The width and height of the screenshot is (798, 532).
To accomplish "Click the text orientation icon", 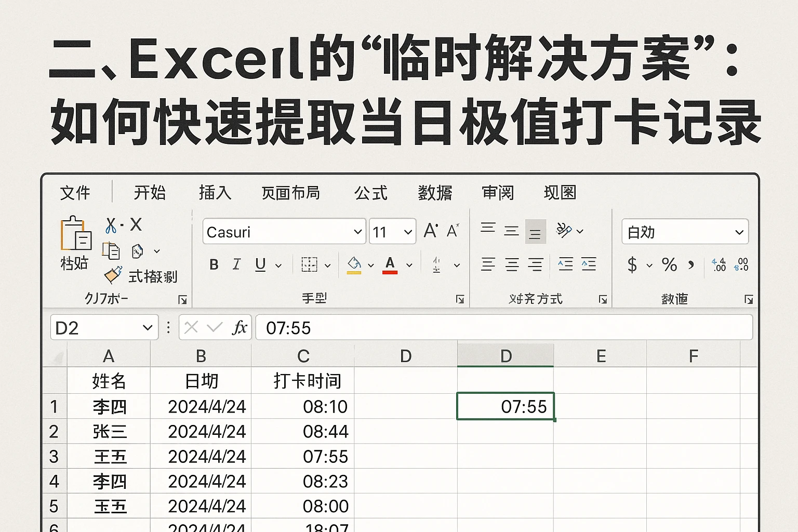I will [564, 230].
